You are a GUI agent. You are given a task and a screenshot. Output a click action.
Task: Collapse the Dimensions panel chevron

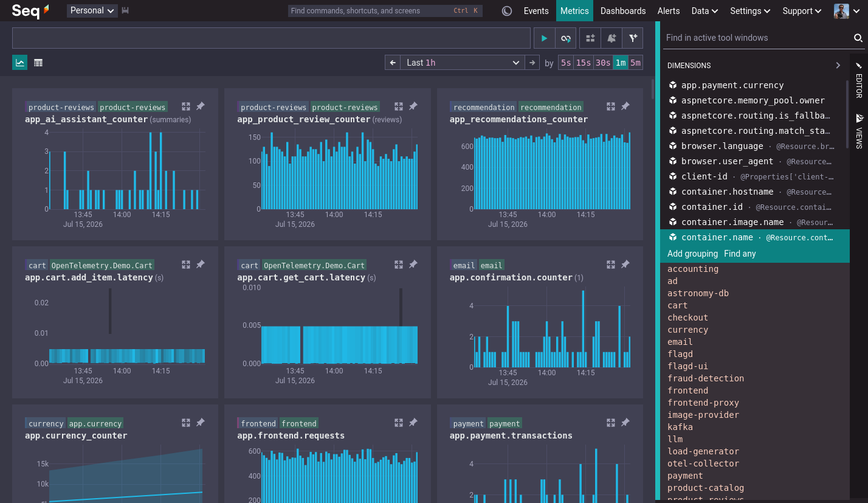[838, 65]
